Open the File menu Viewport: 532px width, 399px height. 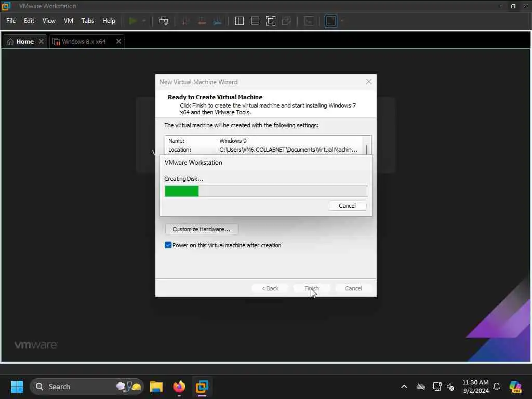11,21
